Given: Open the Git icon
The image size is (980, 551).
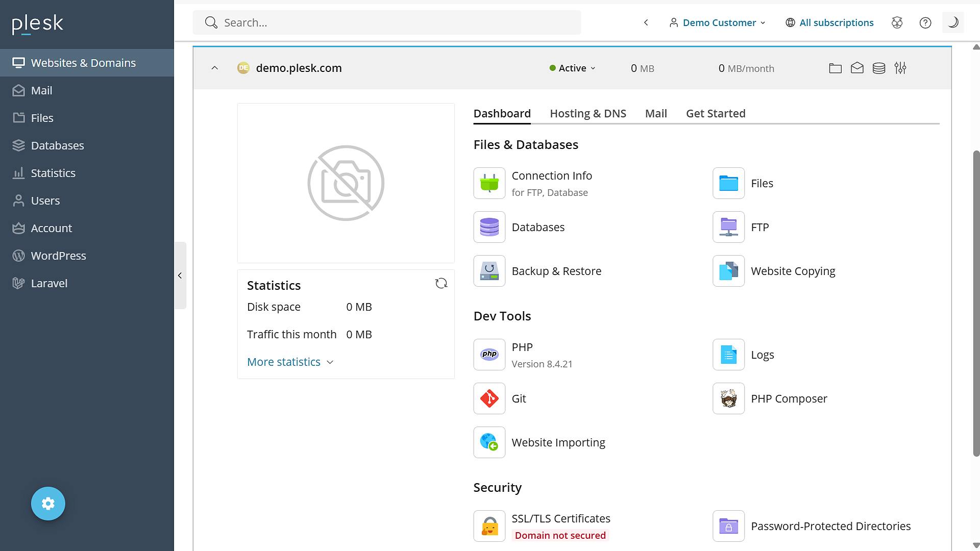Looking at the screenshot, I should point(489,398).
